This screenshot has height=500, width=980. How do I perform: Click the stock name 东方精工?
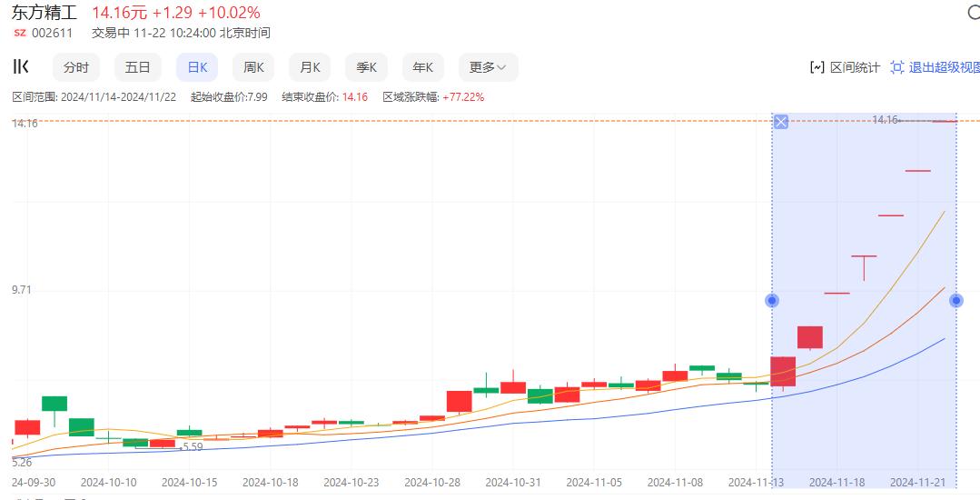(44, 12)
